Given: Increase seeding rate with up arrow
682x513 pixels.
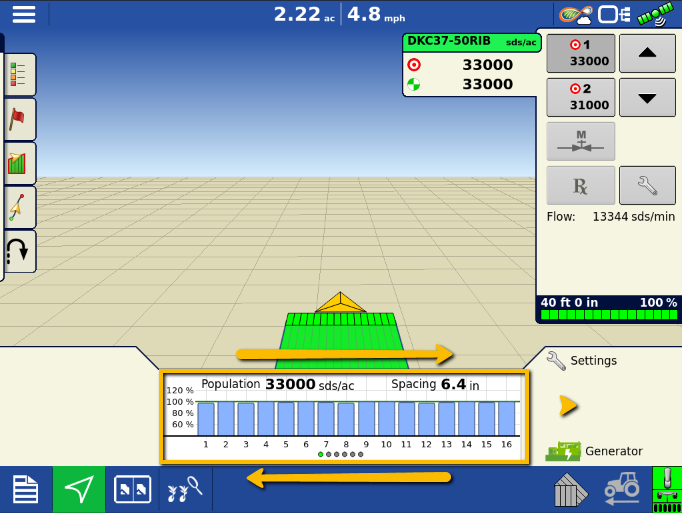Looking at the screenshot, I should 647,53.
